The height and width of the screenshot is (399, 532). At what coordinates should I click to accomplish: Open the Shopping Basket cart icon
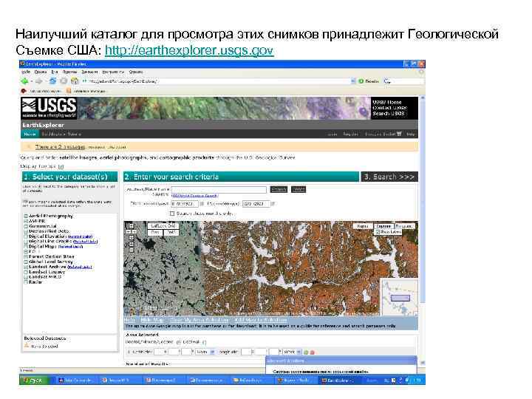click(x=399, y=134)
